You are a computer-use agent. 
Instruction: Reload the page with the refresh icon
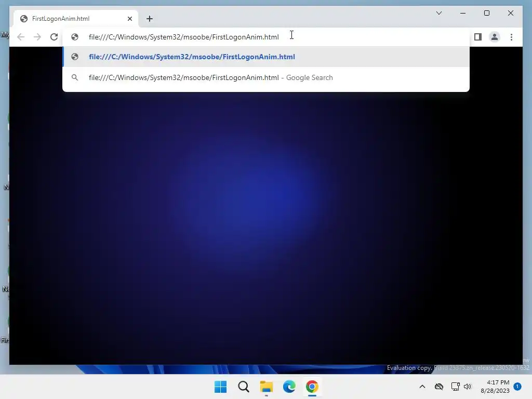click(x=54, y=37)
